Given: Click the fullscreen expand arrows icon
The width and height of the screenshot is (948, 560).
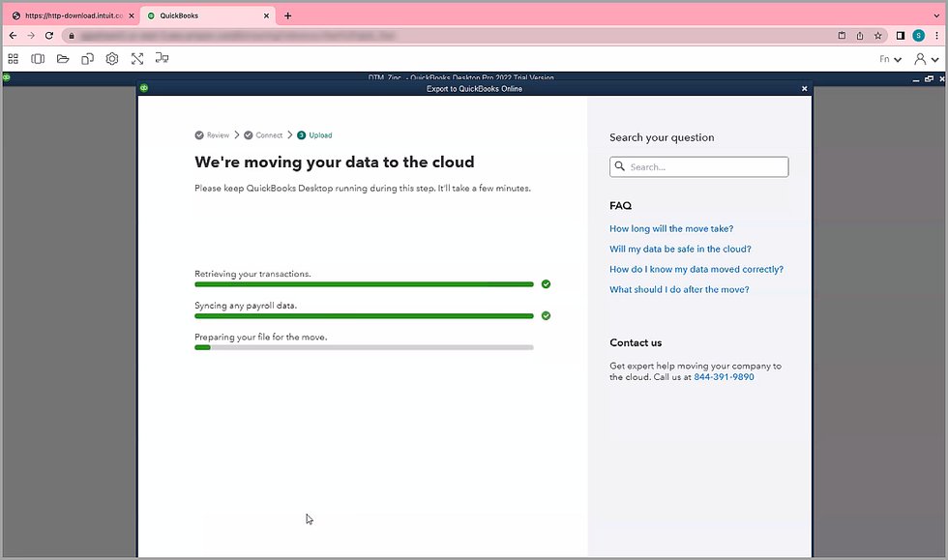Looking at the screenshot, I should pyautogui.click(x=137, y=59).
